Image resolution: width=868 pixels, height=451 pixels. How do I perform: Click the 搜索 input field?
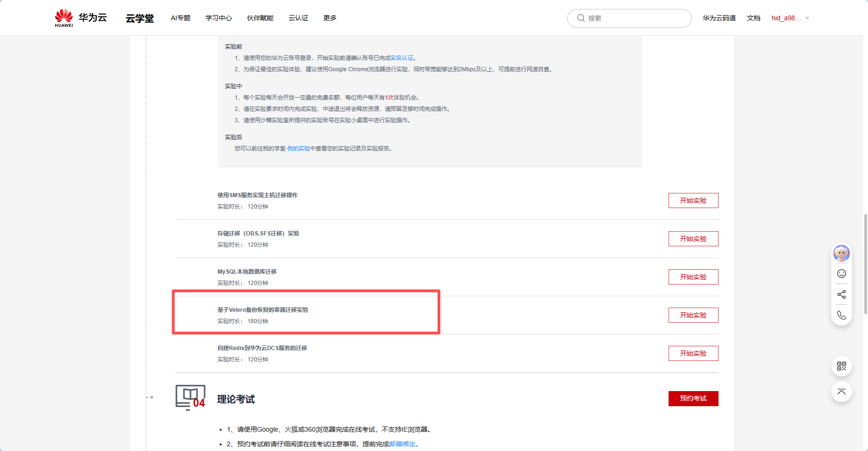click(x=629, y=18)
